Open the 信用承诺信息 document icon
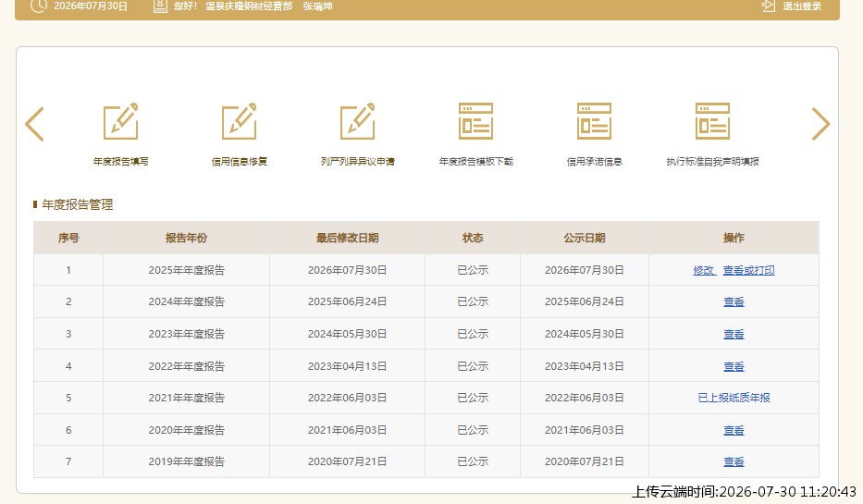 click(595, 121)
